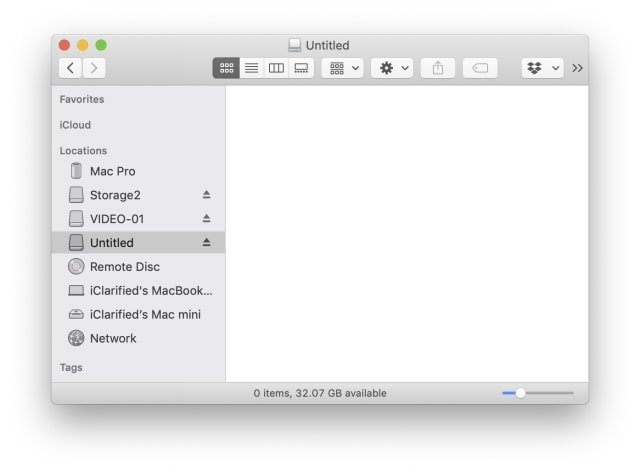Image resolution: width=640 pixels, height=472 pixels.
Task: Eject the Untitled drive
Action: pos(207,243)
